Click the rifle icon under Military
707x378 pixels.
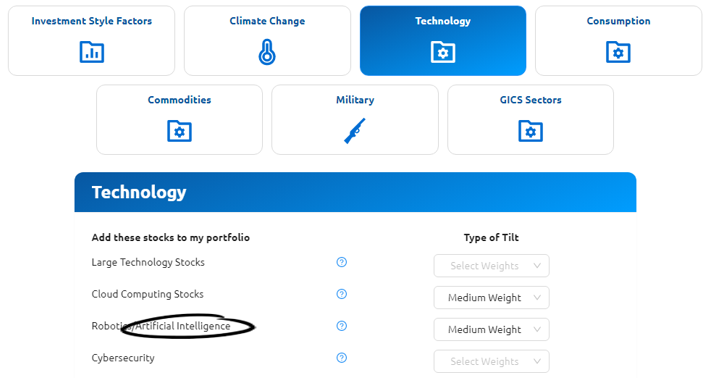pos(355,131)
